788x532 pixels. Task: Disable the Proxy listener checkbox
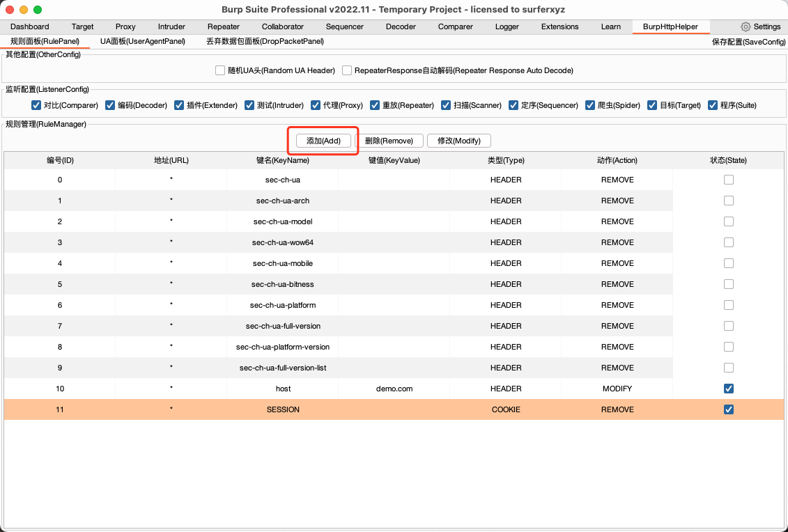316,105
